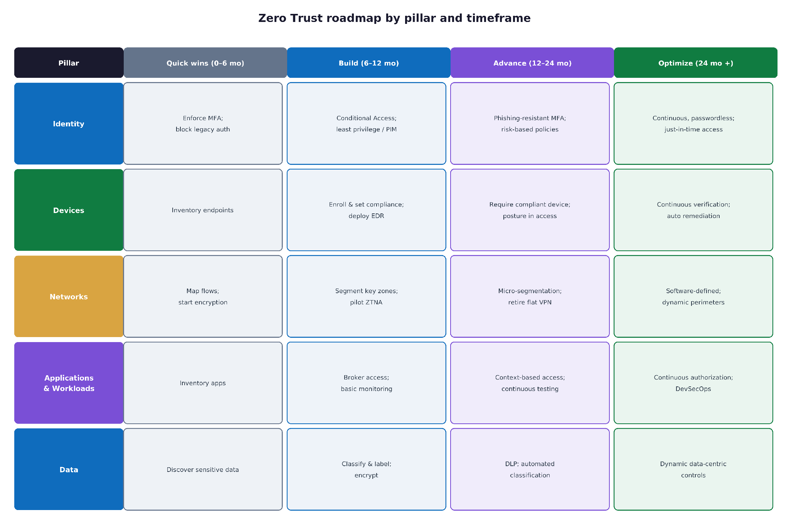789x532 pixels.
Task: Select 'Software-defined; dynamic perimeters' cell
Action: pyautogui.click(x=693, y=297)
